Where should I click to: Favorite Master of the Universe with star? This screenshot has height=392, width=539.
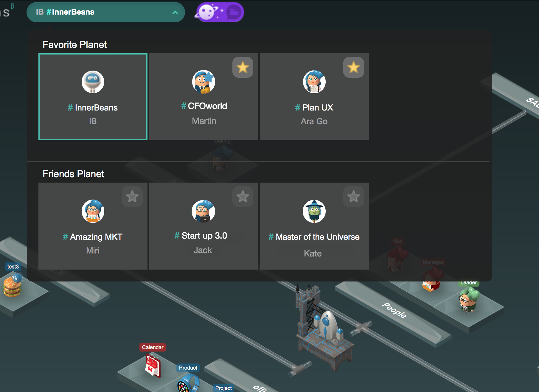354,197
